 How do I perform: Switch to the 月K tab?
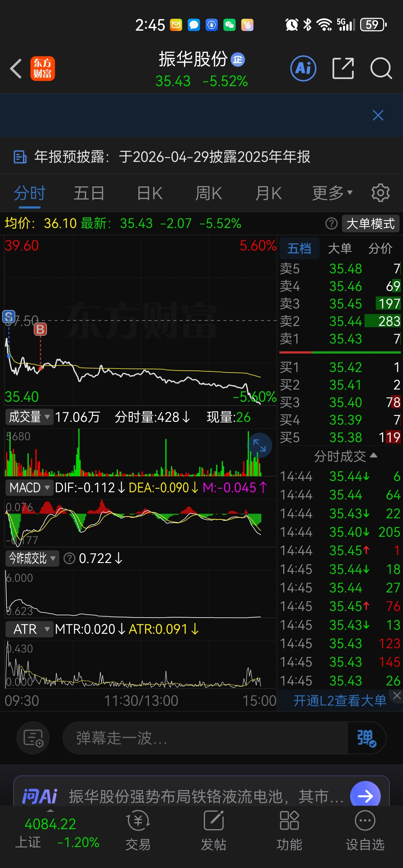268,193
